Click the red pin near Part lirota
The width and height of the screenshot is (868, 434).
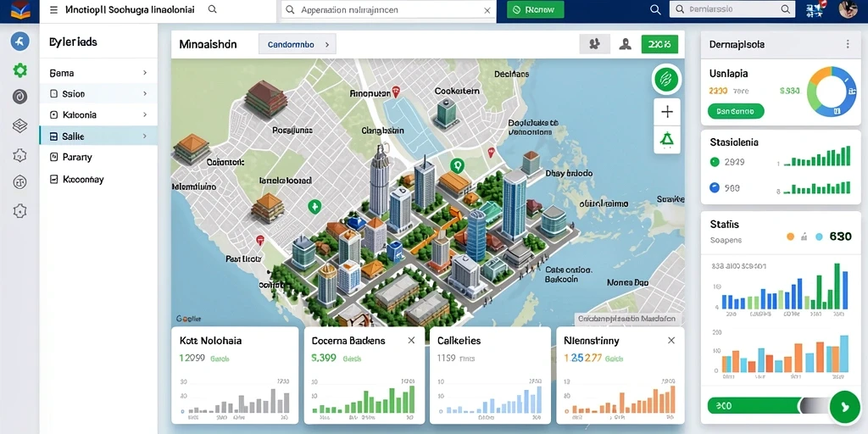click(260, 240)
